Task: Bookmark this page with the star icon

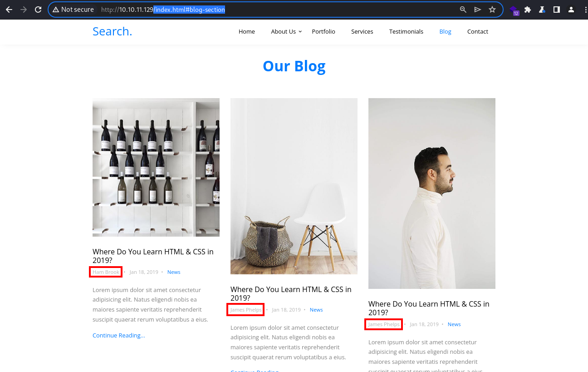Action: (x=492, y=10)
